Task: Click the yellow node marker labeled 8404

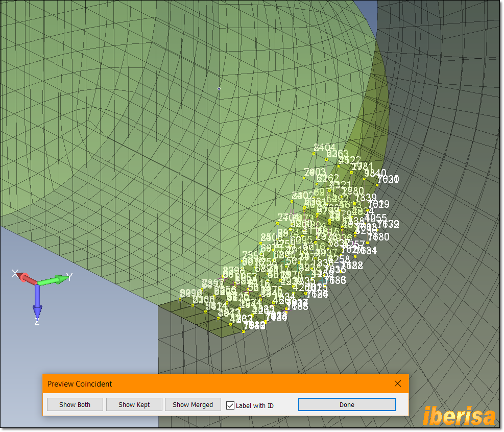Action: pos(313,153)
